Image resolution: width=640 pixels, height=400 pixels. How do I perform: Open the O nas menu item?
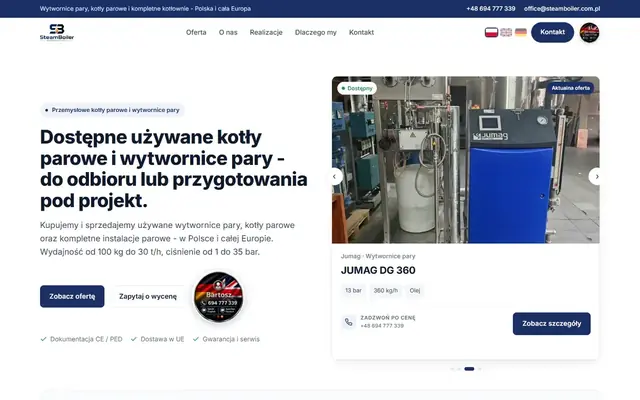click(x=228, y=32)
